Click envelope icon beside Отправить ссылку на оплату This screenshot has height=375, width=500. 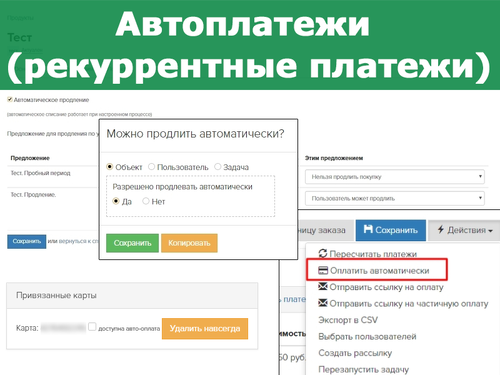323,286
